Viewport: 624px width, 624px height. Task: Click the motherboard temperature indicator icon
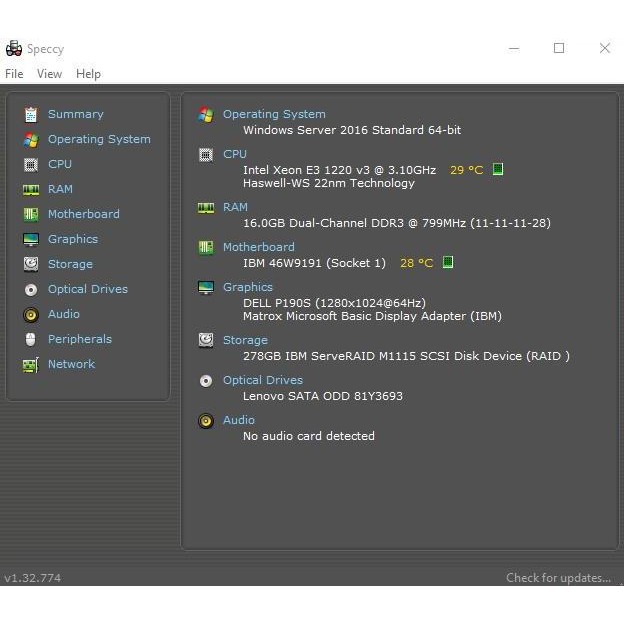(x=448, y=263)
